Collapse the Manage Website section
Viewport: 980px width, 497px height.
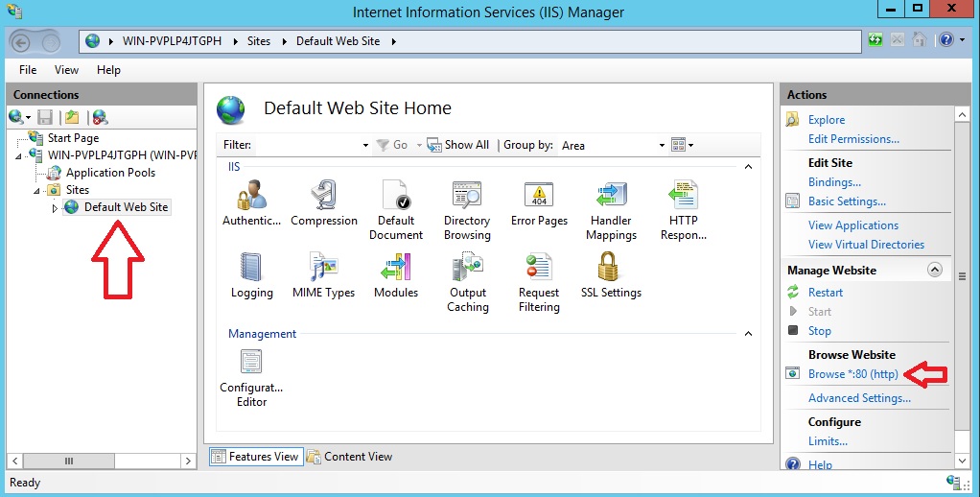pos(934,270)
